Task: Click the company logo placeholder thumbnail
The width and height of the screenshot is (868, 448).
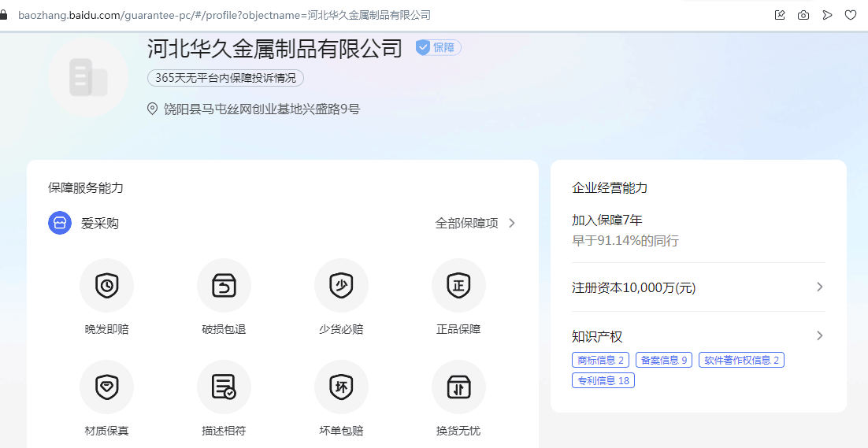Action: 88,77
